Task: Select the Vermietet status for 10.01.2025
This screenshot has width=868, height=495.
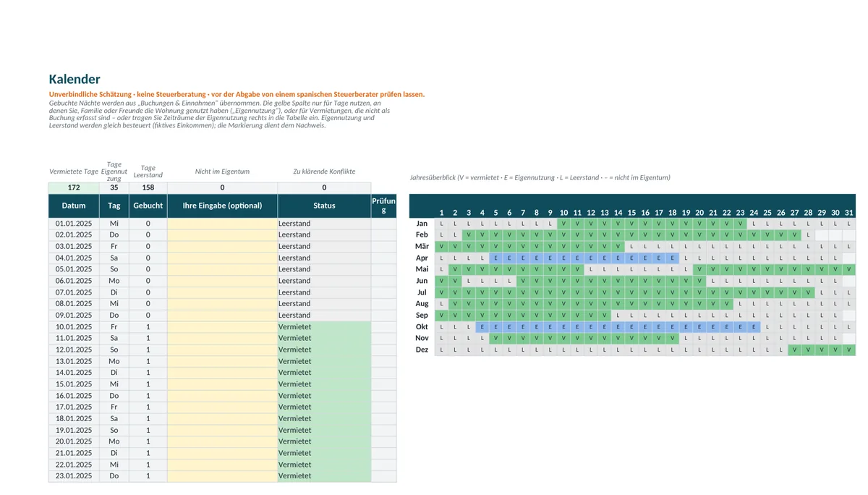Action: click(324, 326)
